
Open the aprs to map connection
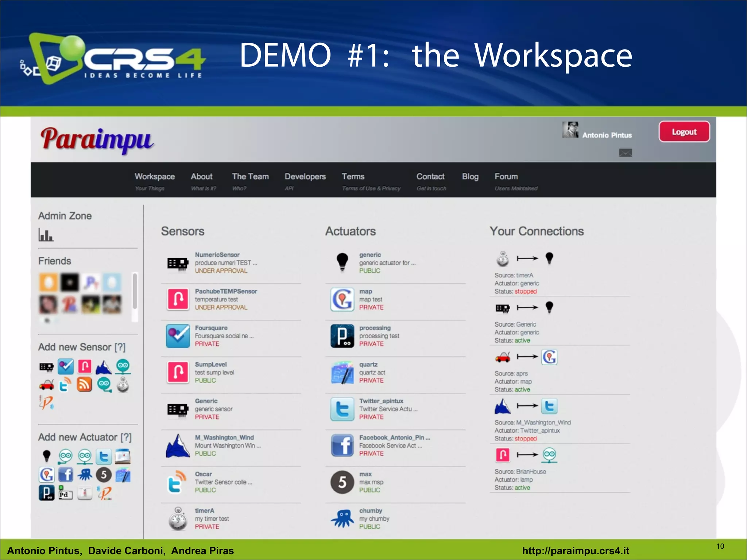560,371
